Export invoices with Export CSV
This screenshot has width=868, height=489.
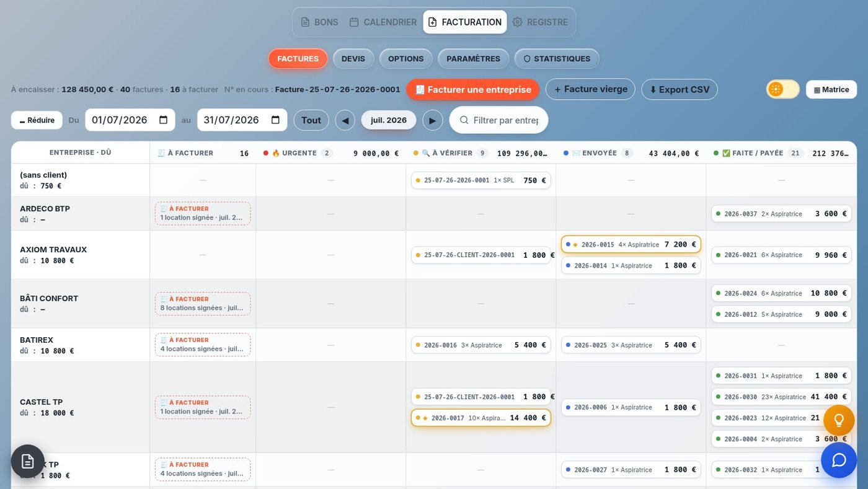pos(680,89)
